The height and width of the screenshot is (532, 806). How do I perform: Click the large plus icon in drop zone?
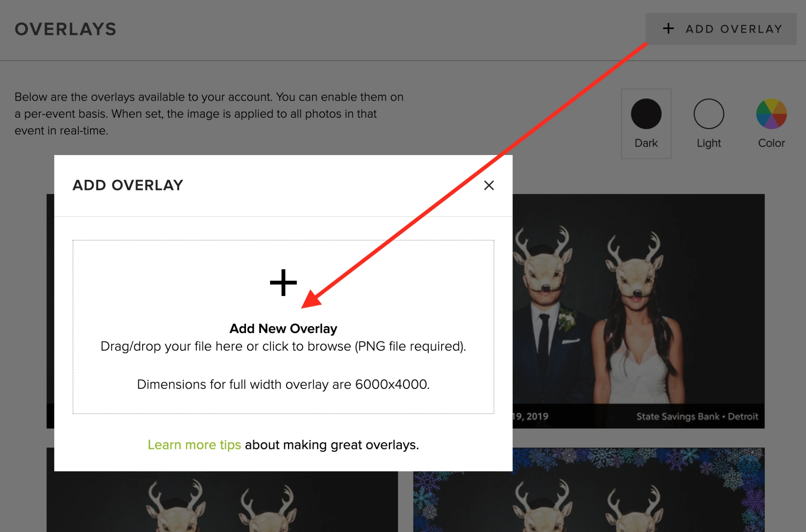pyautogui.click(x=283, y=282)
